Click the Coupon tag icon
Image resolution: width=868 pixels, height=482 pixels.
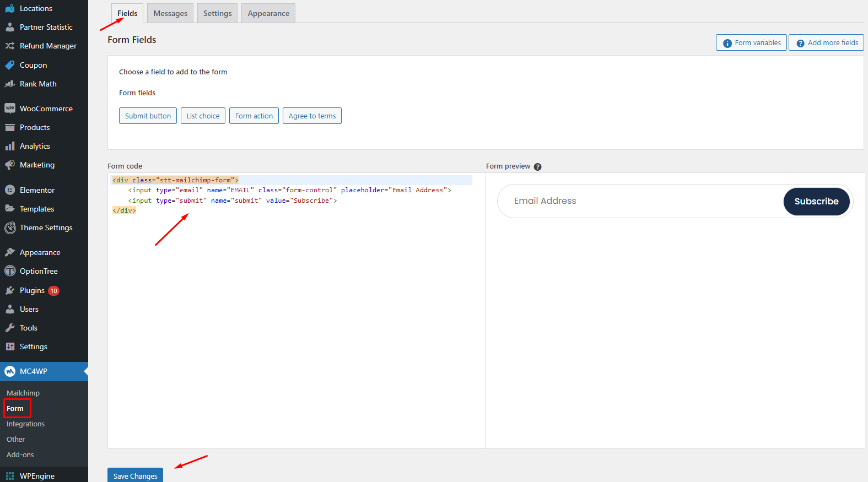[x=10, y=65]
